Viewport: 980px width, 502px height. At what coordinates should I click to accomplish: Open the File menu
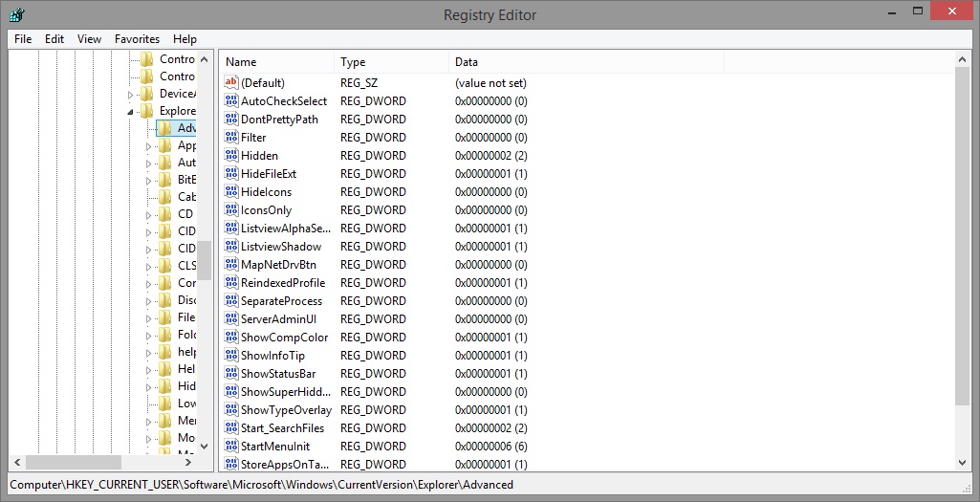pyautogui.click(x=23, y=39)
